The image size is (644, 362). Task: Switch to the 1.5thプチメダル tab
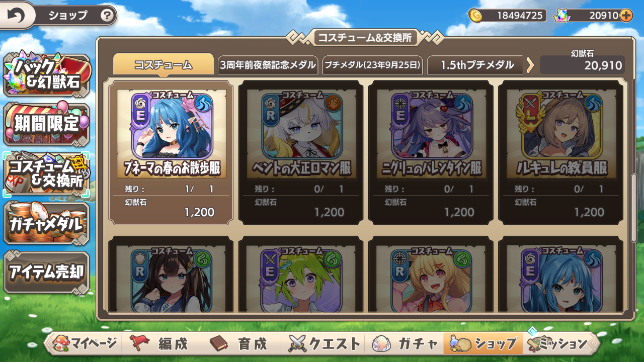(x=476, y=65)
